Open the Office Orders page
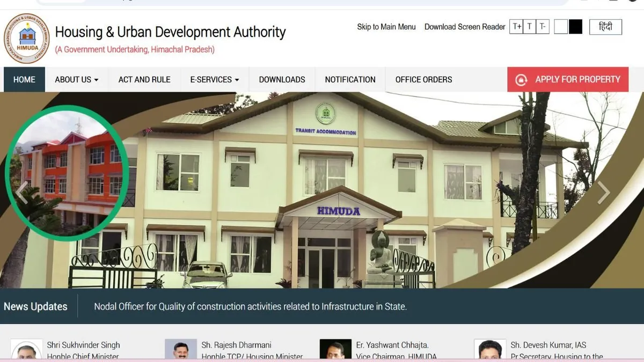This screenshot has height=362, width=644. [x=423, y=79]
